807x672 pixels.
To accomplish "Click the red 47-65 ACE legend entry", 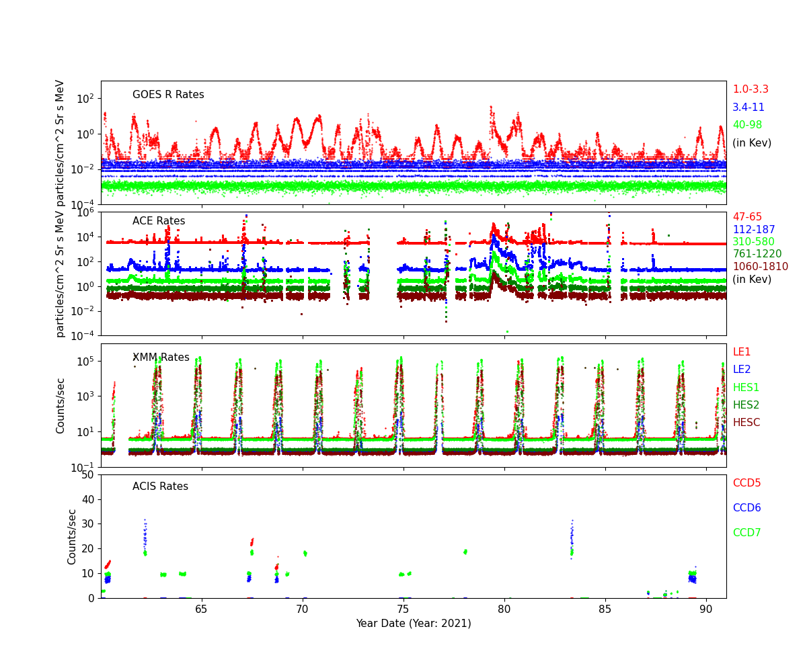I will click(747, 217).
